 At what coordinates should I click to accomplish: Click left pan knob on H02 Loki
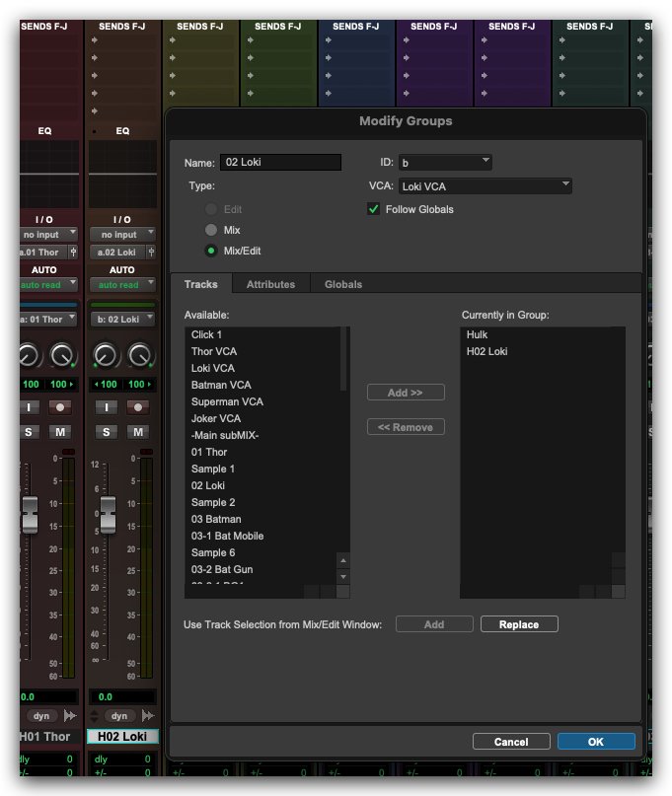pos(107,356)
